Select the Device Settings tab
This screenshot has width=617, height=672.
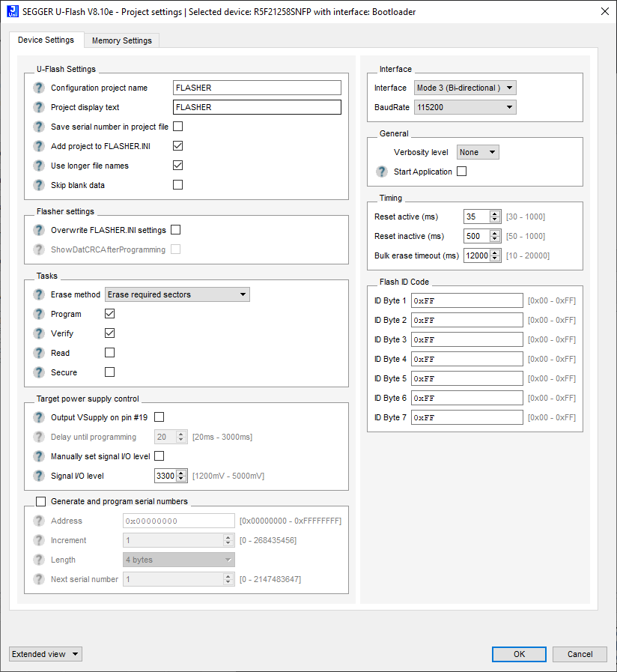(46, 40)
